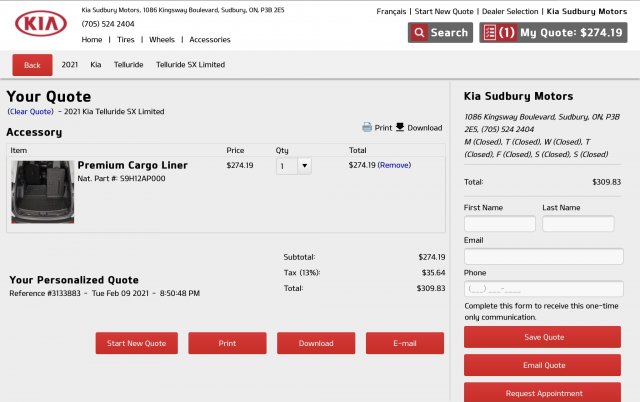Screen dimensions: 640x402
Task: Click the red Back button
Action: (x=32, y=65)
